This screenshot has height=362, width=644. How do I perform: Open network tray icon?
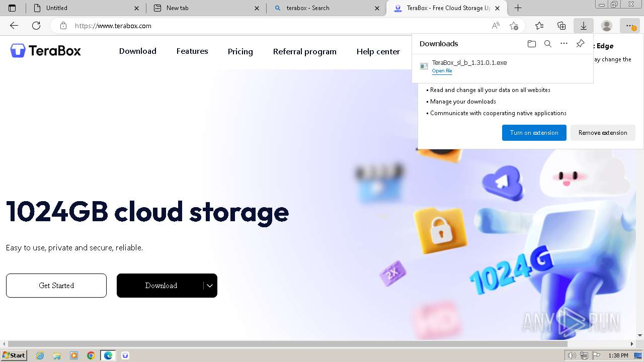click(x=584, y=355)
